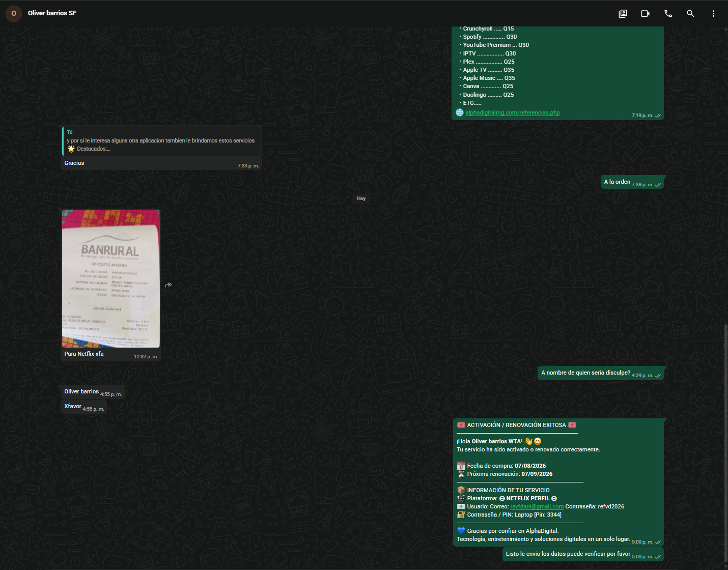Forward the Banrural receipt image
This screenshot has width=728, height=570.
pyautogui.click(x=169, y=285)
